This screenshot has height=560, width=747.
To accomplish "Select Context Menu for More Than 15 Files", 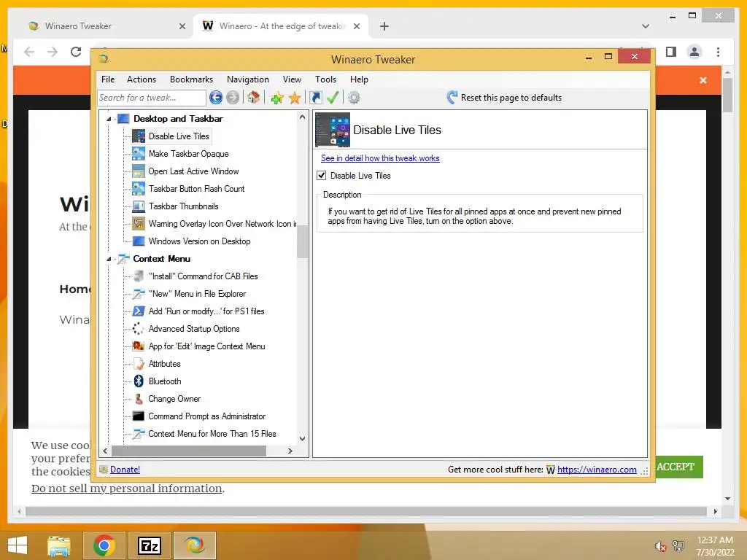I will point(212,434).
